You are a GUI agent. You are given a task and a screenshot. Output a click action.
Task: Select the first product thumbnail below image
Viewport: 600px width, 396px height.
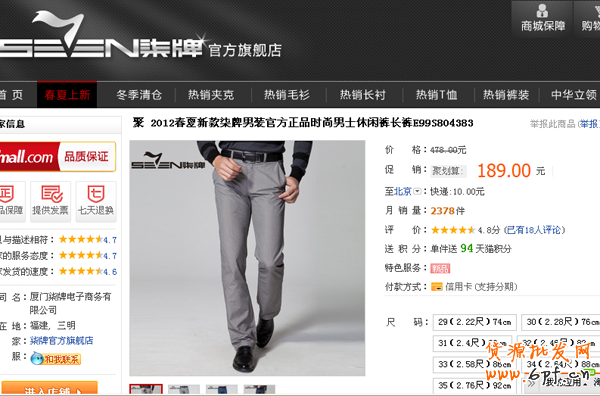pos(146,389)
